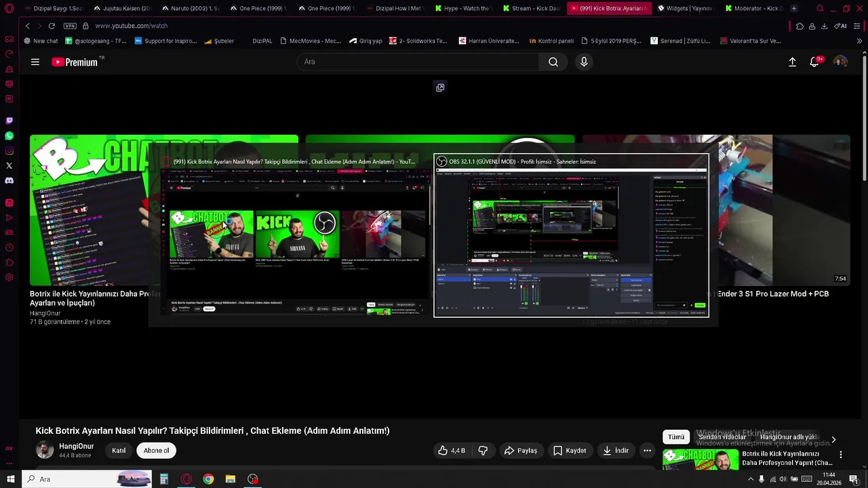
Task: Open Calculator from the taskbar
Action: click(163, 479)
